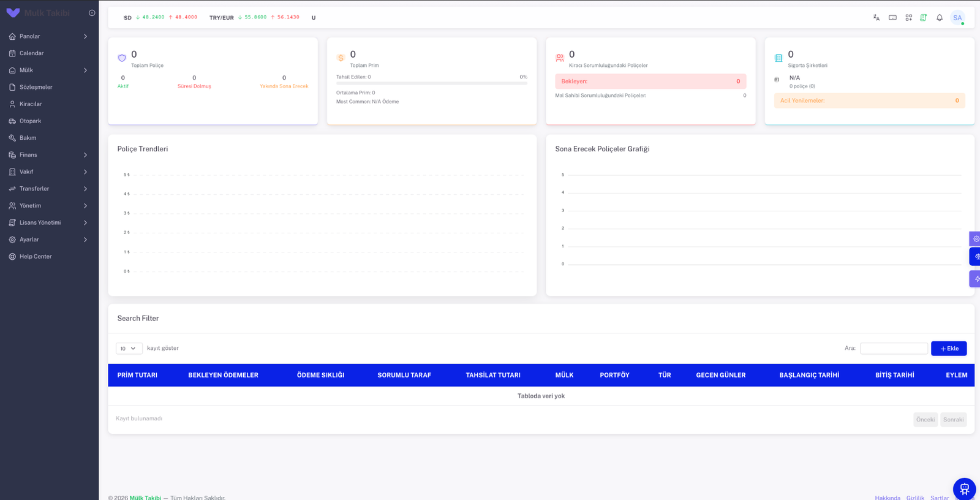Click the green receipt scroll icon

923,18
